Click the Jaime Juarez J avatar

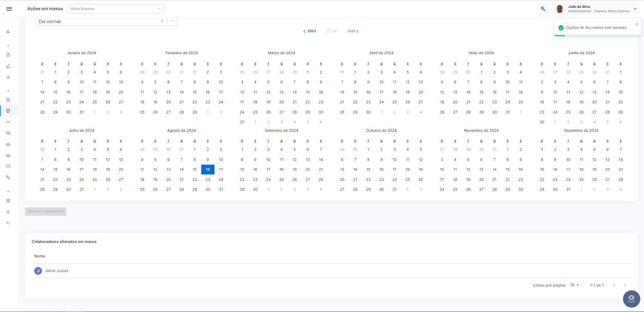(x=38, y=271)
